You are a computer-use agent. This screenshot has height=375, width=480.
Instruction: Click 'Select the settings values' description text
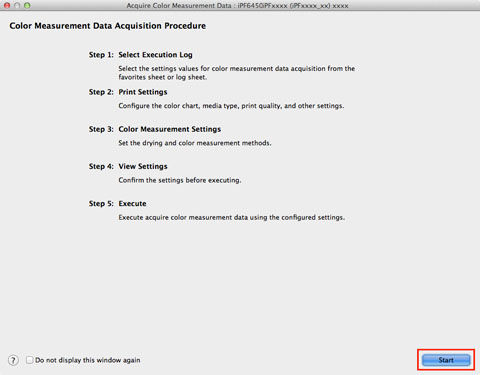click(x=237, y=73)
